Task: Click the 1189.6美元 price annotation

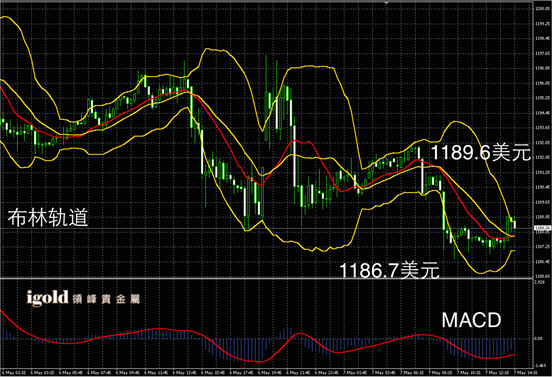Action: pyautogui.click(x=481, y=153)
